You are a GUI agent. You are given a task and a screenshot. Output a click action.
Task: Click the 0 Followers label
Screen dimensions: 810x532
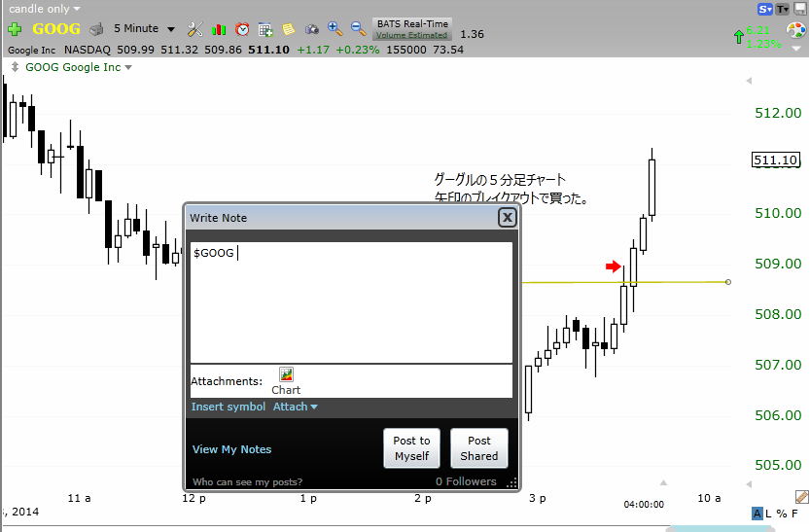click(x=466, y=481)
